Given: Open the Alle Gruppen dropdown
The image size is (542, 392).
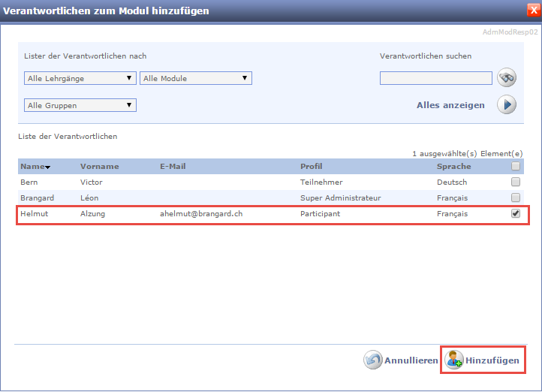Looking at the screenshot, I should [x=80, y=105].
